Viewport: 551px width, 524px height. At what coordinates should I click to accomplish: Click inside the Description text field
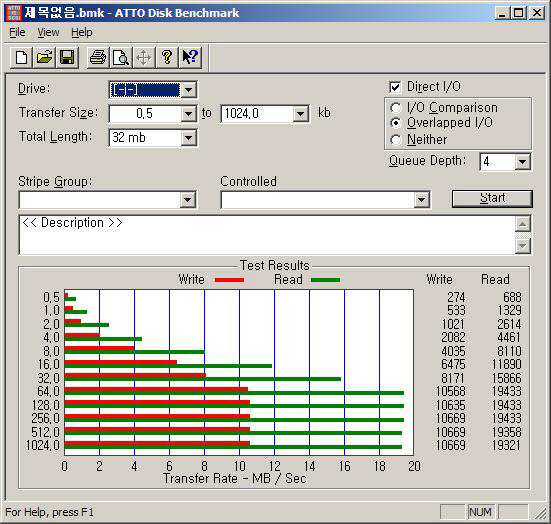pyautogui.click(x=267, y=235)
